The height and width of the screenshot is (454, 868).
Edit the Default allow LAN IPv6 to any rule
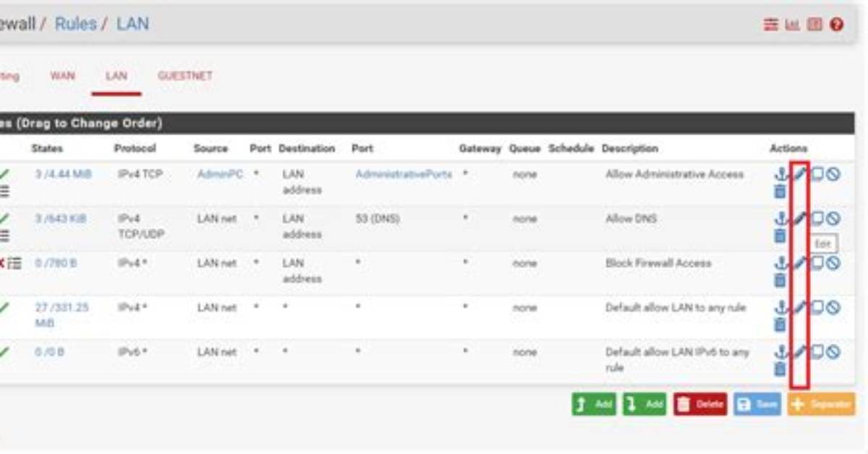point(799,351)
